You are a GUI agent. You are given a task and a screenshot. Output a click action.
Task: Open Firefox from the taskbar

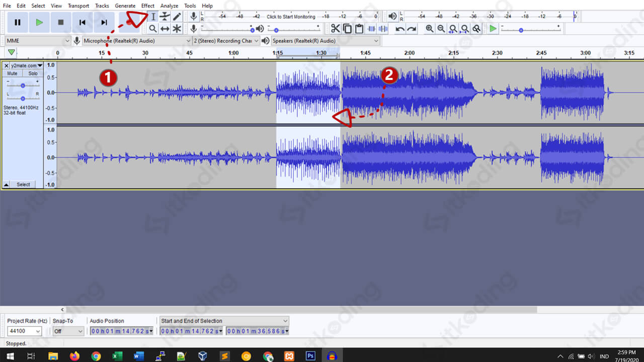click(x=74, y=356)
